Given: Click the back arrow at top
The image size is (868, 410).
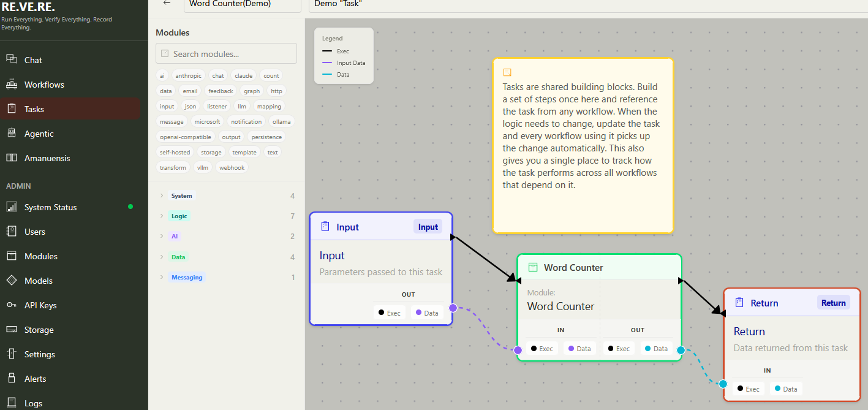Looking at the screenshot, I should 167,3.
